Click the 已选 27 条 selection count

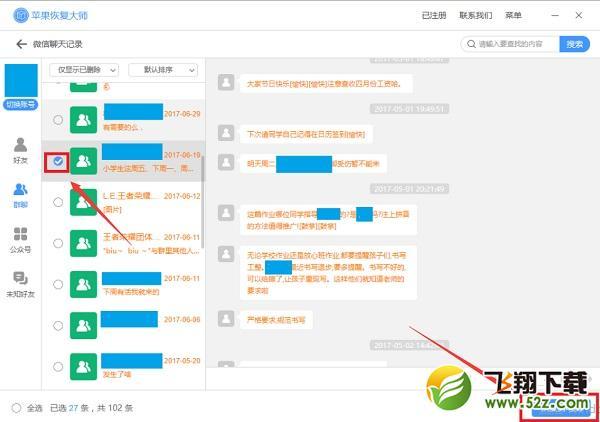[x=69, y=408]
